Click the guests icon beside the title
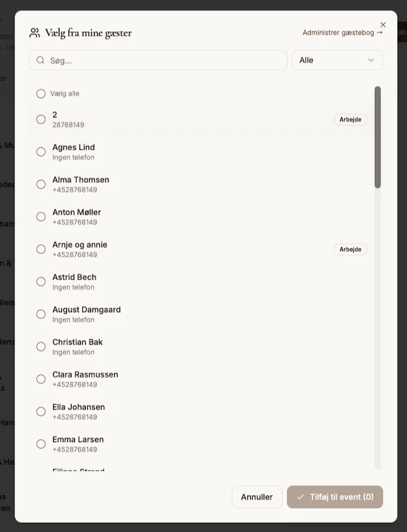407x532 pixels. (35, 33)
